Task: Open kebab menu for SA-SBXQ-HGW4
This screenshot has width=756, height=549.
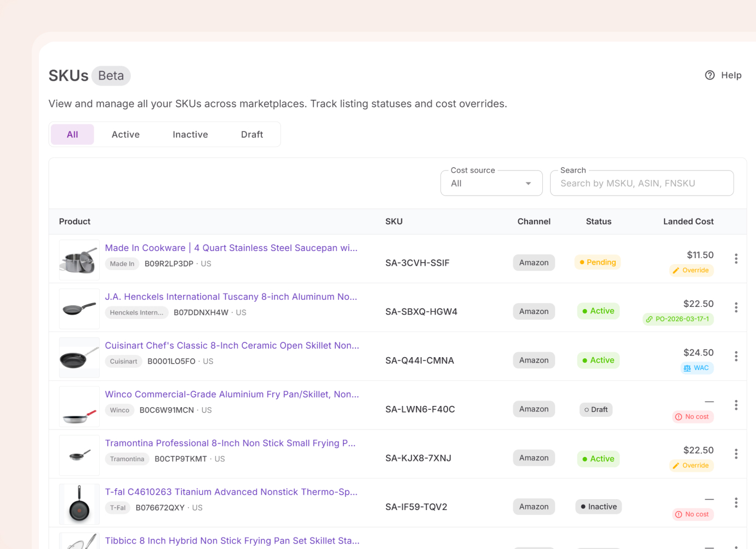Action: 736,307
